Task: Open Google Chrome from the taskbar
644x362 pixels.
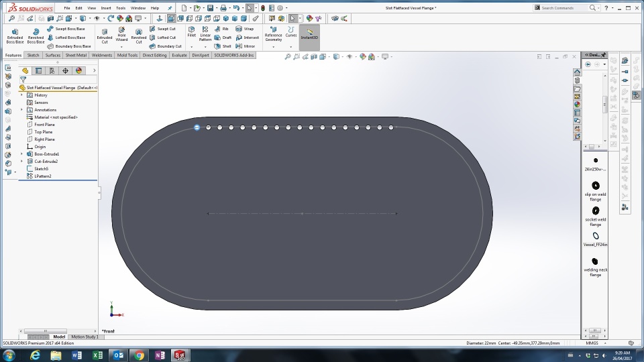Action: point(139,355)
